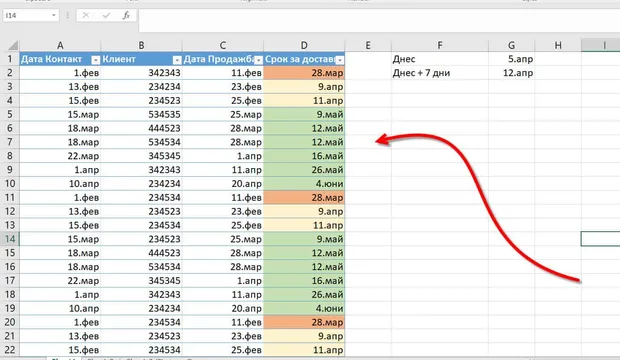This screenshot has width=620, height=360.
Task: Click 11.апр in row 18 column C
Action: (223, 294)
